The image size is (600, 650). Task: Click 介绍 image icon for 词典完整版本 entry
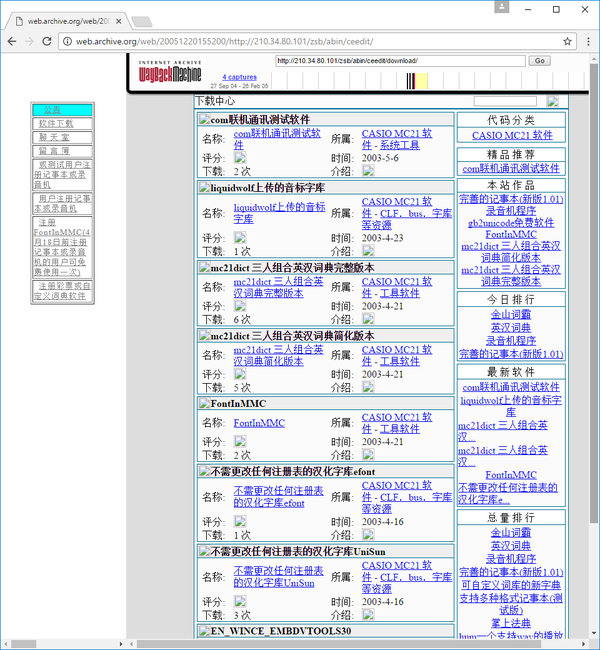[368, 318]
